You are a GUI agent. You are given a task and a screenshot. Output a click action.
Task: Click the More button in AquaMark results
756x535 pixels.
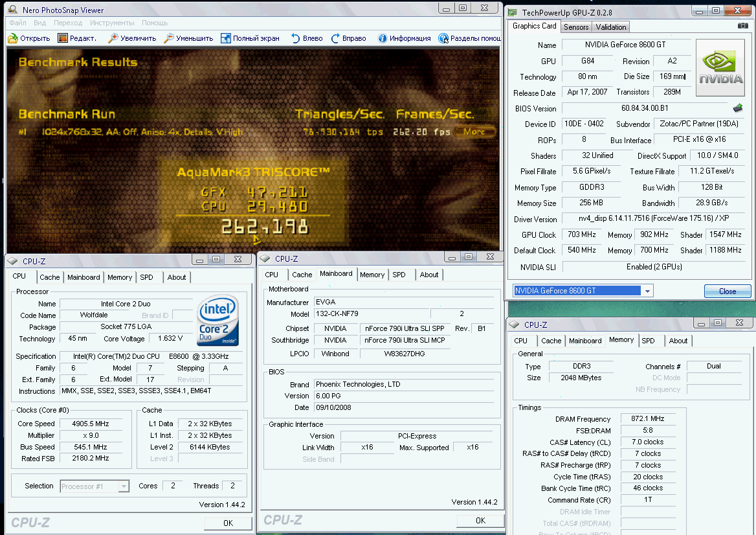tap(474, 131)
